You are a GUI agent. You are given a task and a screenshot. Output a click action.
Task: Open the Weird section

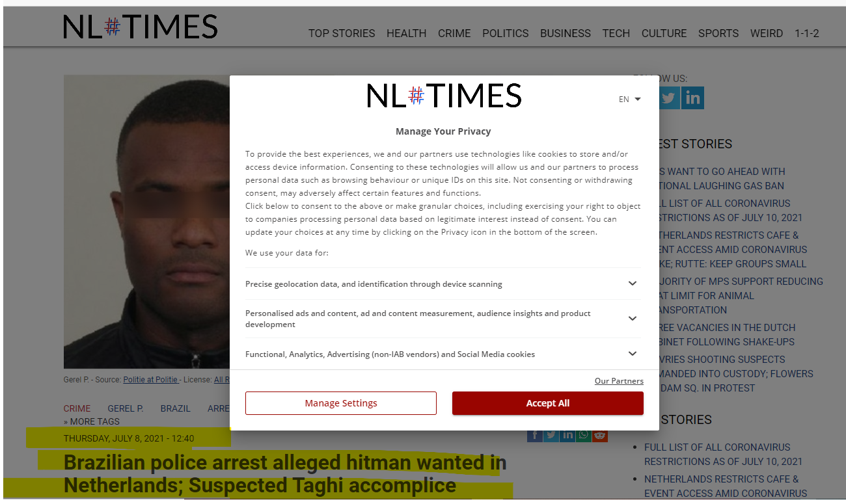(767, 33)
